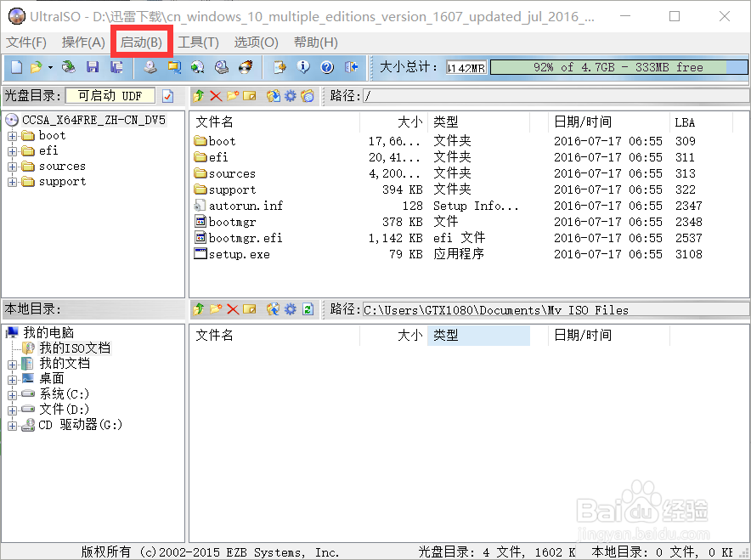
Task: Click the yellow compress ISO toolbar icon
Action: [x=174, y=67]
